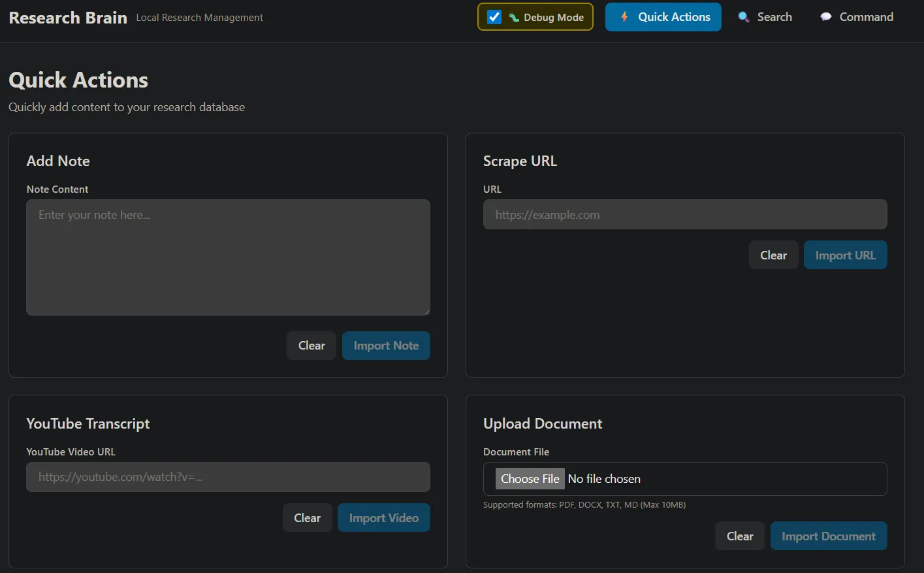The width and height of the screenshot is (924, 573).
Task: Click the lightning bolt icon in Quick Actions
Action: [624, 17]
